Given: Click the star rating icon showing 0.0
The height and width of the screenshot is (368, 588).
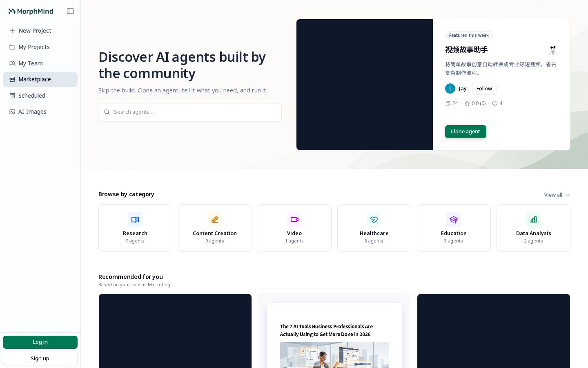Looking at the screenshot, I should 467,103.
